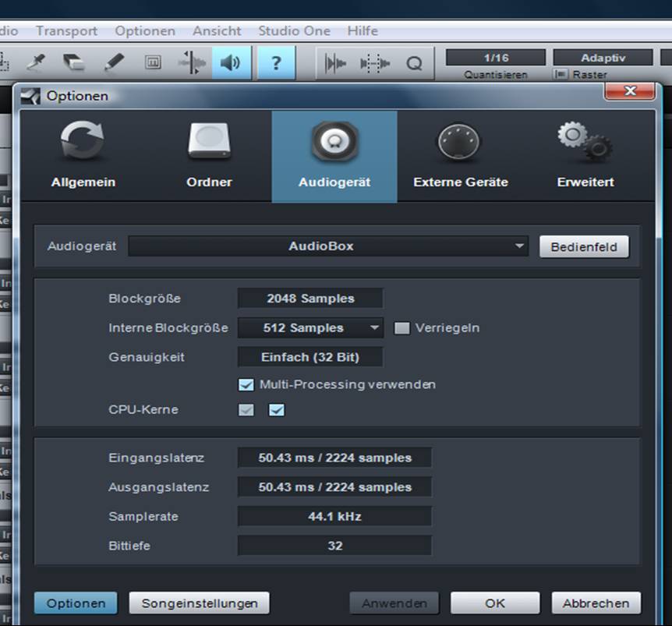This screenshot has height=626, width=672.
Task: Cancel with the Abbrechen button
Action: pyautogui.click(x=596, y=603)
